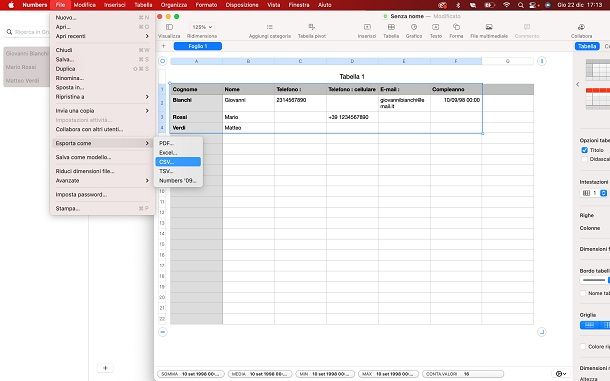Click the Inserisci toolbar icon
Screen dimensions: 610x381
[x=367, y=27]
